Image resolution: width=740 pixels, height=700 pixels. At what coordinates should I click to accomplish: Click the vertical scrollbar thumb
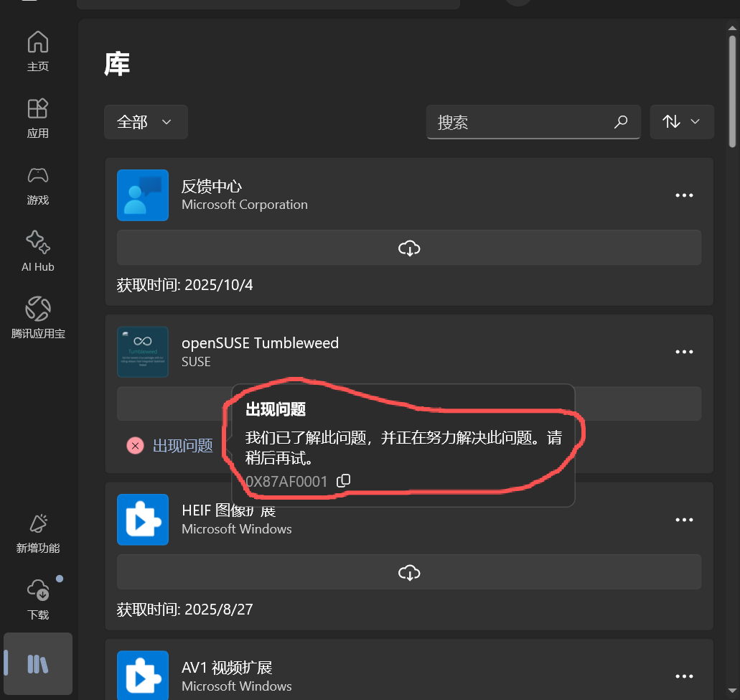[732, 90]
